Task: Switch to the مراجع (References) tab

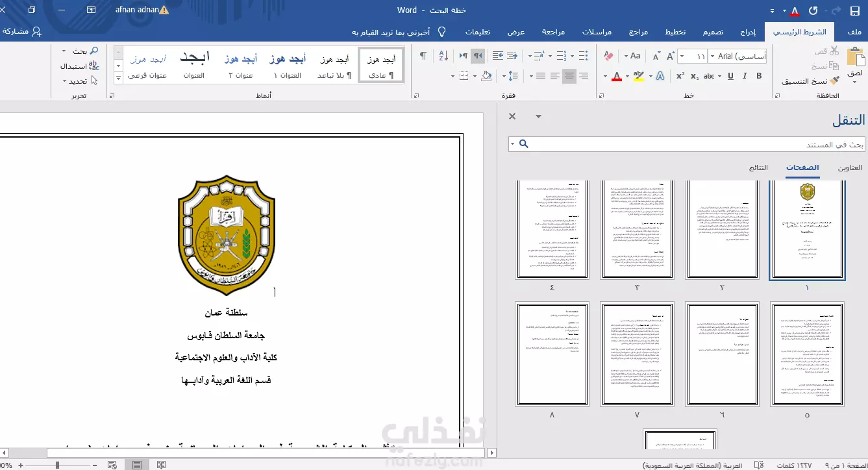Action: pyautogui.click(x=638, y=32)
